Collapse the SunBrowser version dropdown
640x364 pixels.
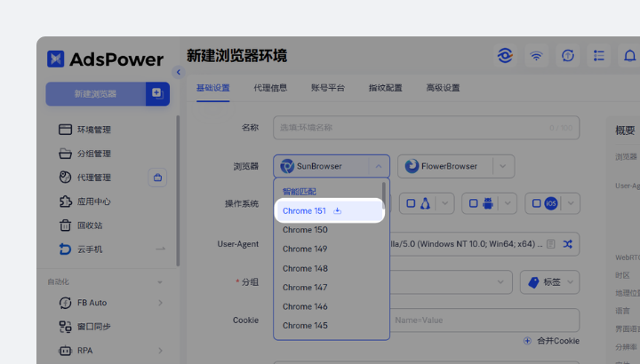pyautogui.click(x=379, y=166)
